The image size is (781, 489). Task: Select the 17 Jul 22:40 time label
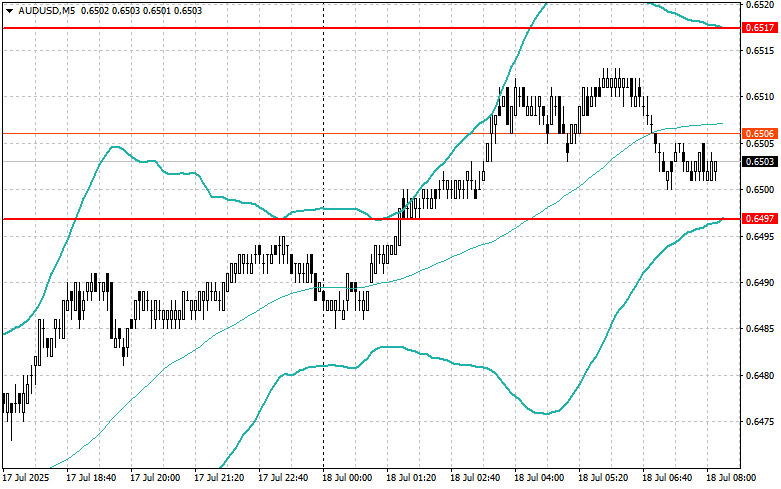283,478
